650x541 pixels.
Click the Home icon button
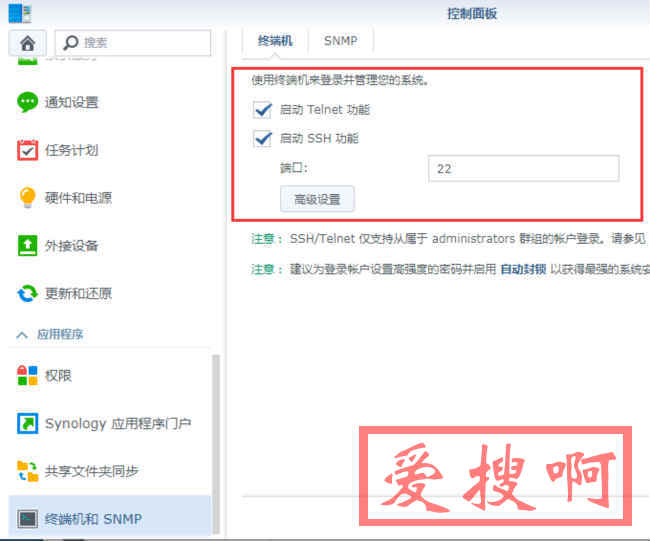pos(27,43)
